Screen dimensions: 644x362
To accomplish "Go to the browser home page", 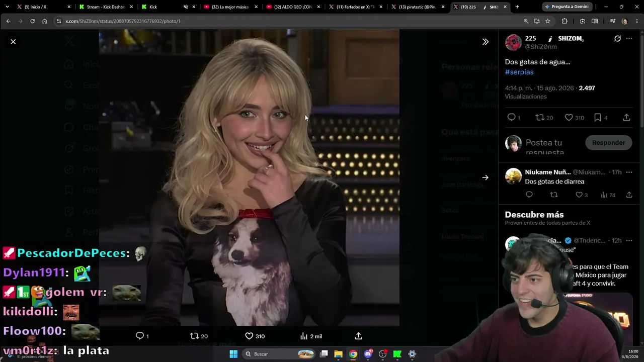I will 44,21.
